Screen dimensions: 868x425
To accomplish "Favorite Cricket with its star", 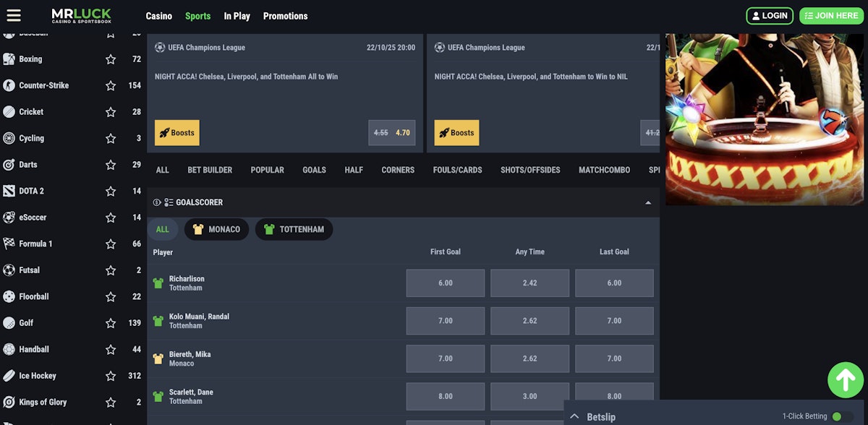I will point(111,112).
